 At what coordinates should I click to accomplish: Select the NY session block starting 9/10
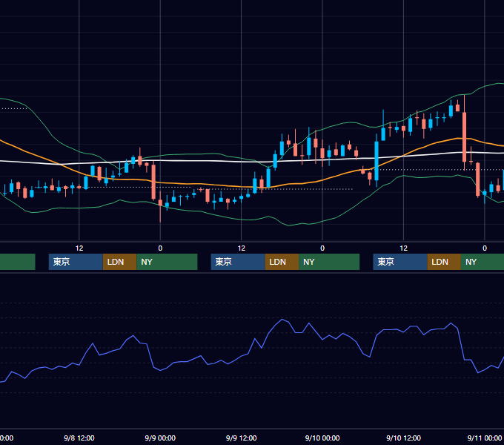(483, 262)
